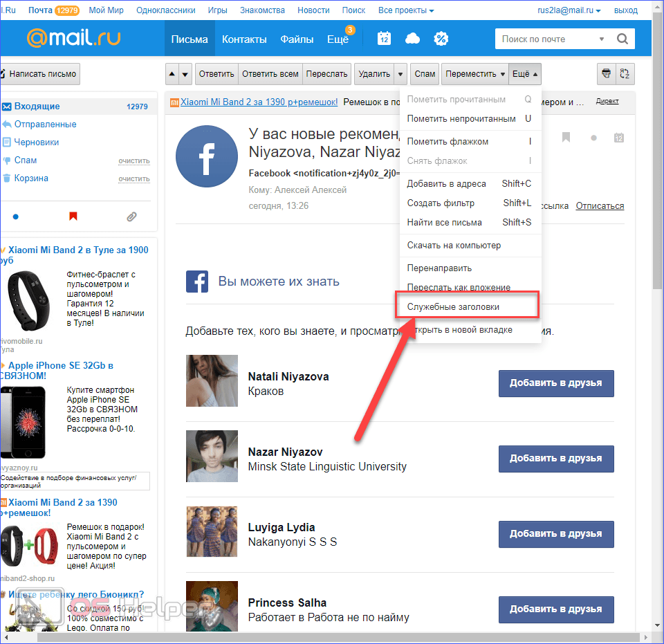Viewport: 664px width, 644px height.
Task: Click into the Поиск по почте field
Action: pos(546,39)
